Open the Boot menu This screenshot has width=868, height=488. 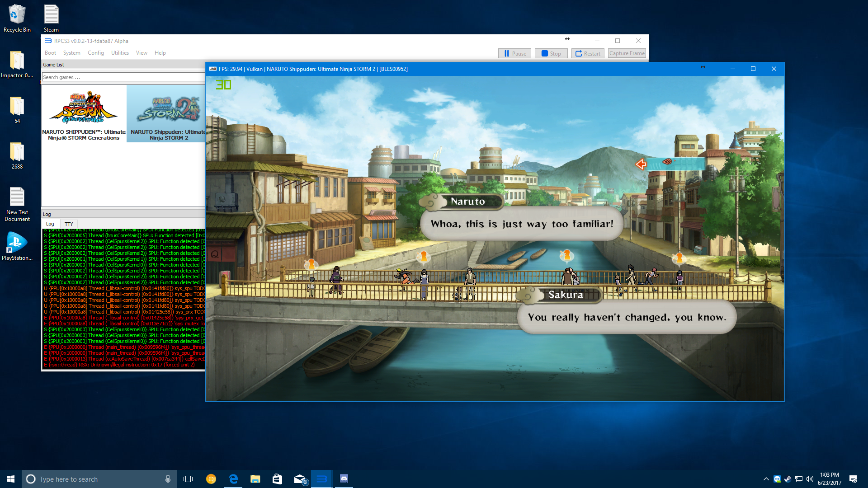(x=50, y=53)
